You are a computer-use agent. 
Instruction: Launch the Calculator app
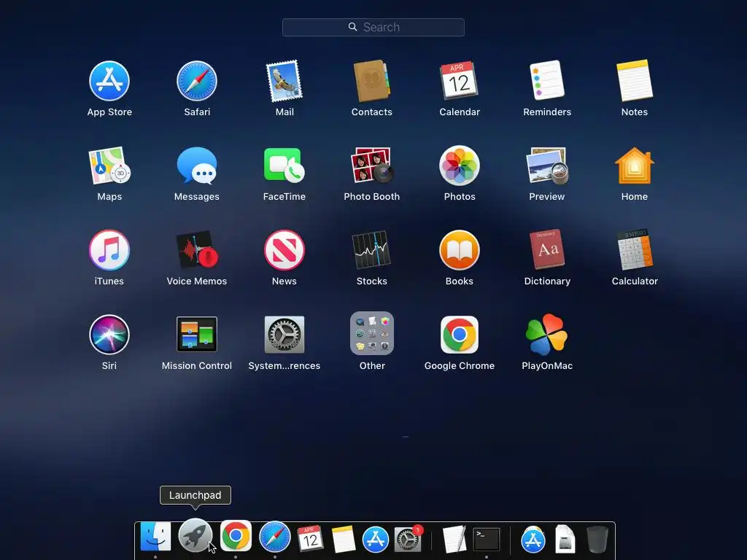(635, 249)
